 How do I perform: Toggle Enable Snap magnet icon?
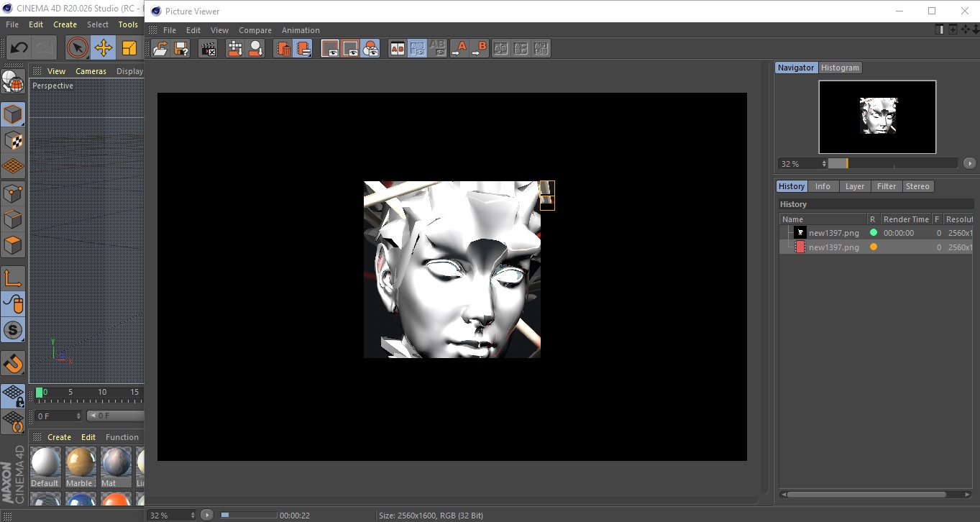click(x=13, y=363)
